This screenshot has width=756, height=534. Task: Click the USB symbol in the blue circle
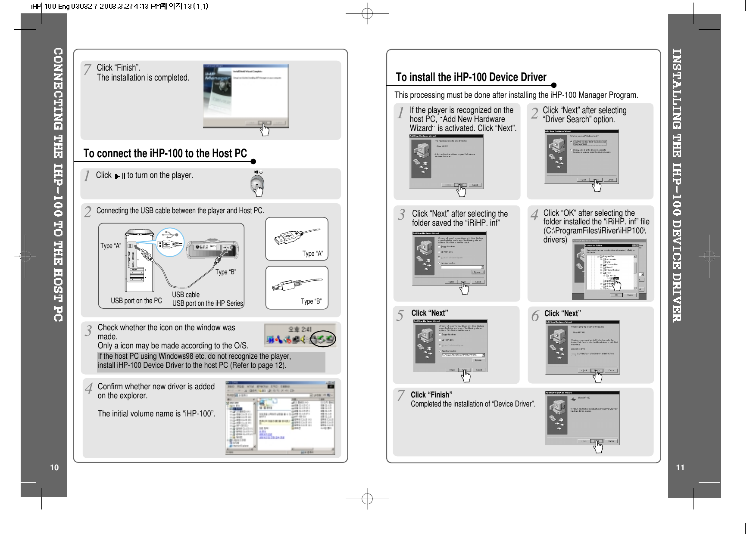coord(171,235)
